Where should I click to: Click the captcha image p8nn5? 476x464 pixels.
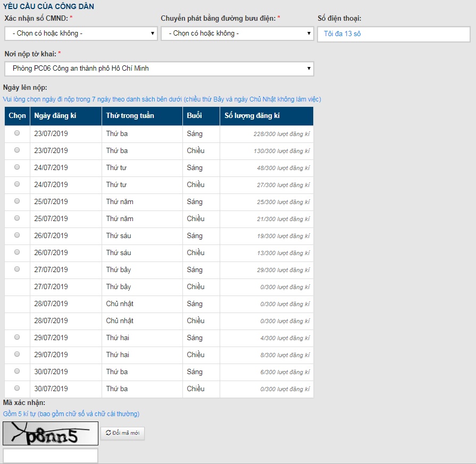coord(51,433)
